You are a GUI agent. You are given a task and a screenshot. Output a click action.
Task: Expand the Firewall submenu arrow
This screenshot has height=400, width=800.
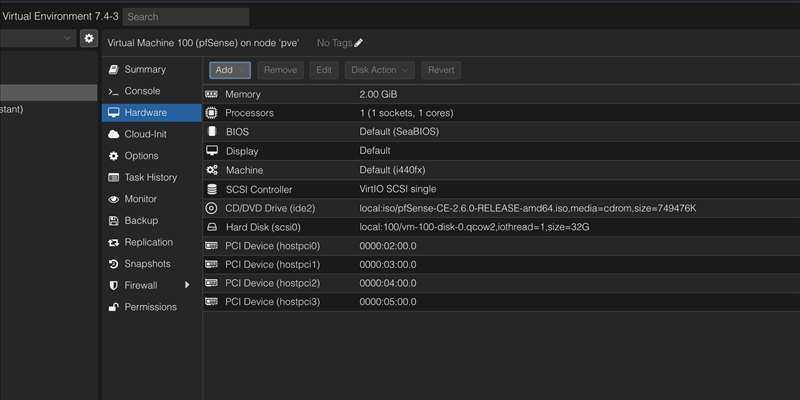(187, 286)
